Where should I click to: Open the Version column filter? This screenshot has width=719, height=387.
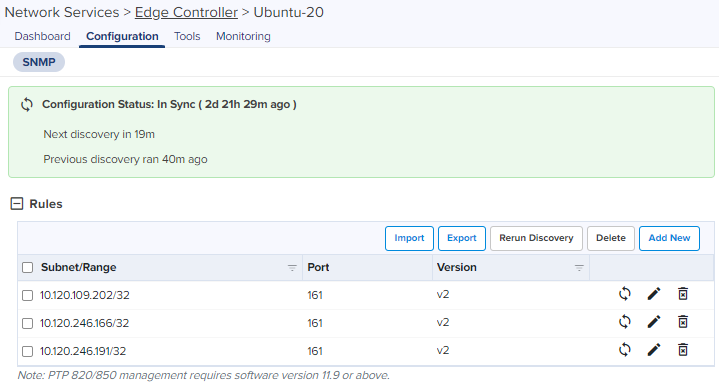[x=579, y=268]
